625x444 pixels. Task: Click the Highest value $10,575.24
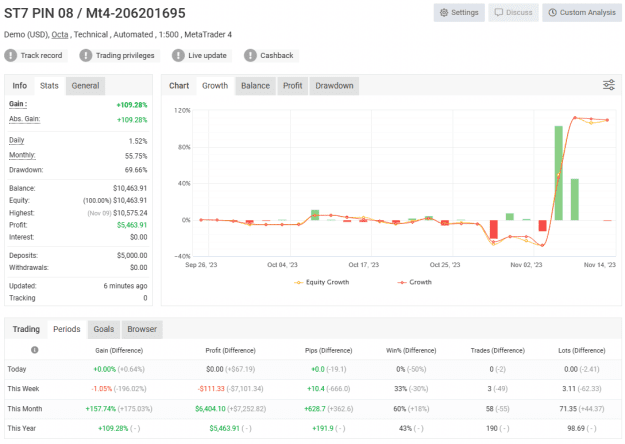(x=130, y=213)
